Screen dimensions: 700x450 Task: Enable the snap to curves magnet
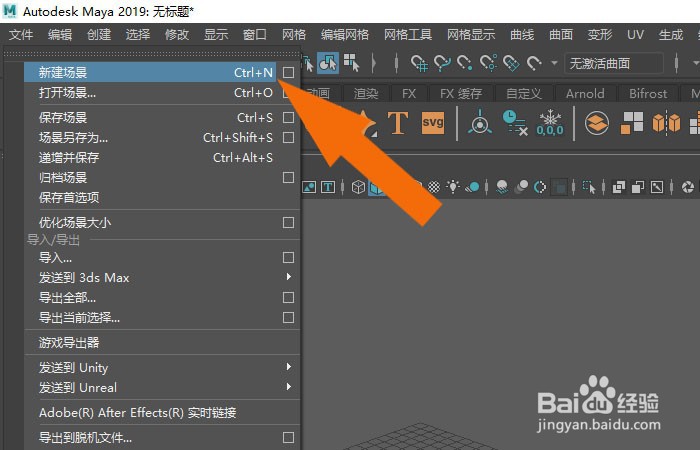[442, 63]
